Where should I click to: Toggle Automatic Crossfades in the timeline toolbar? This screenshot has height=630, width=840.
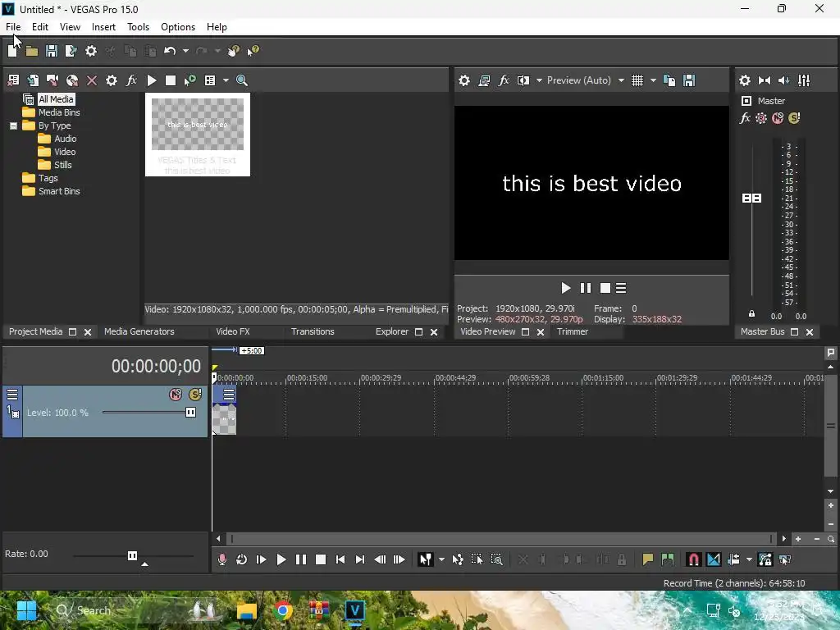point(714,559)
